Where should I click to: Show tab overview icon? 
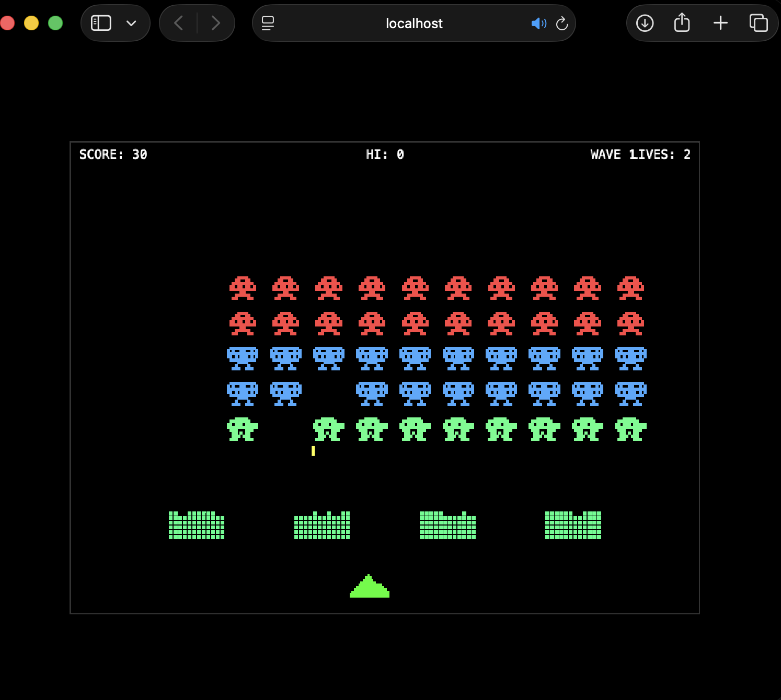click(759, 23)
